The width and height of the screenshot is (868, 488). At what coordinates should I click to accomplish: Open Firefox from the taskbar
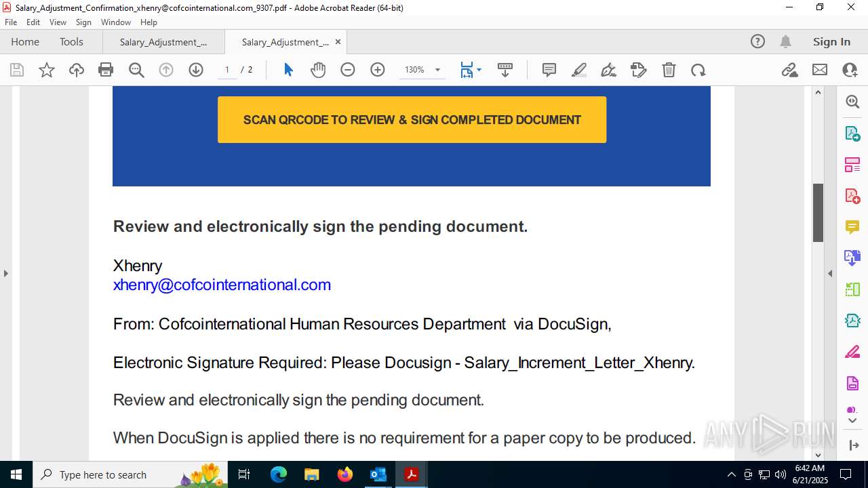(344, 474)
